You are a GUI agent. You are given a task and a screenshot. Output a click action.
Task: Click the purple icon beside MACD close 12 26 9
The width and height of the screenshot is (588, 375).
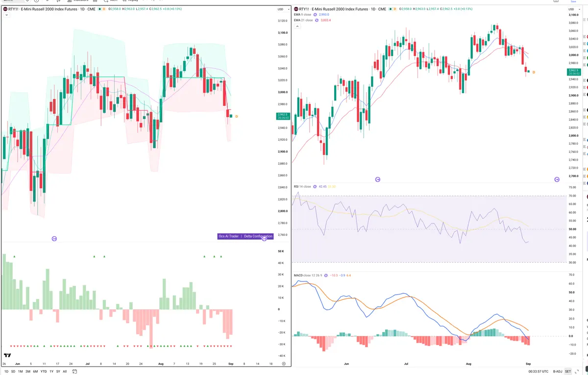[326, 275]
